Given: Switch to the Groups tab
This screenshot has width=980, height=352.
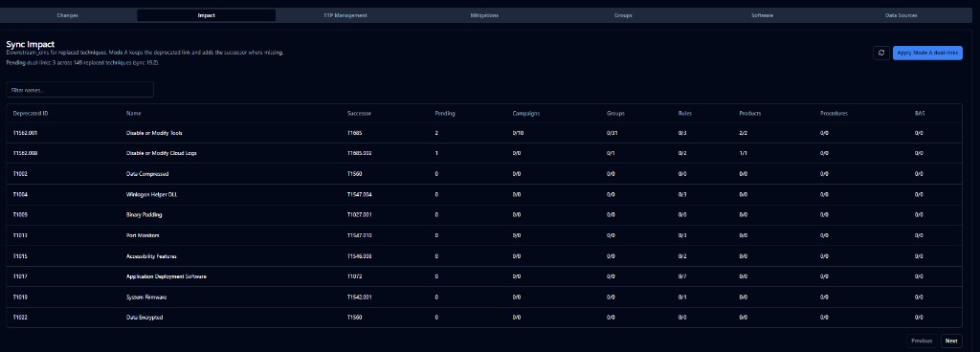Looking at the screenshot, I should pos(623,15).
